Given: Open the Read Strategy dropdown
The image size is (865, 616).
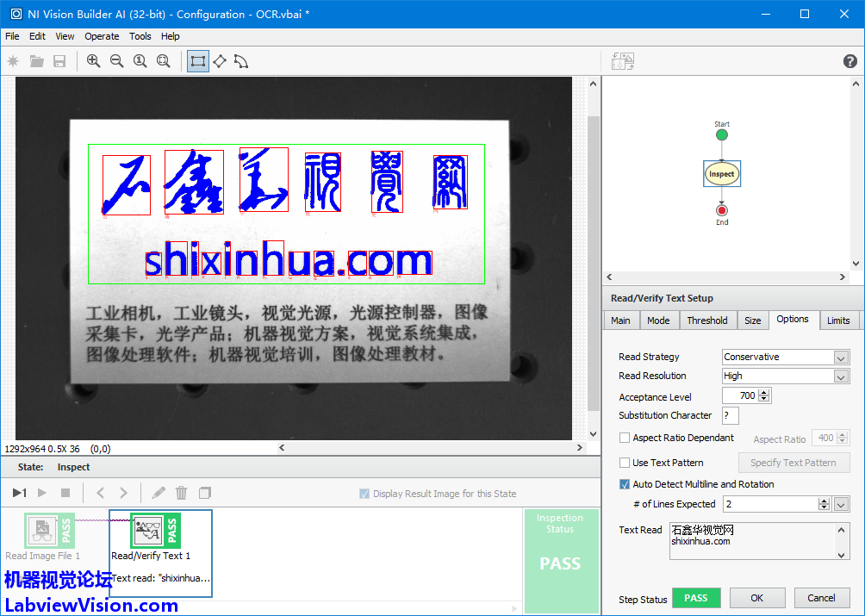Looking at the screenshot, I should (841, 358).
